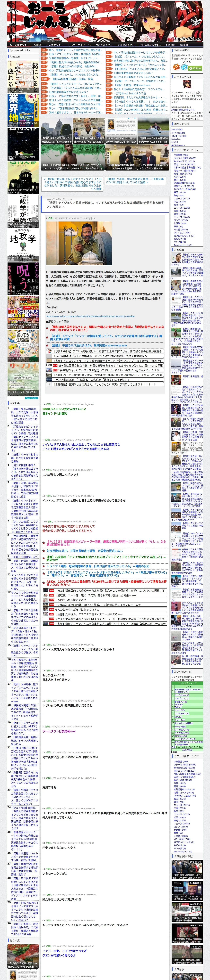210x980 pixels.
Task: Open the footballnet mutual link
Action: (x=176, y=139)
